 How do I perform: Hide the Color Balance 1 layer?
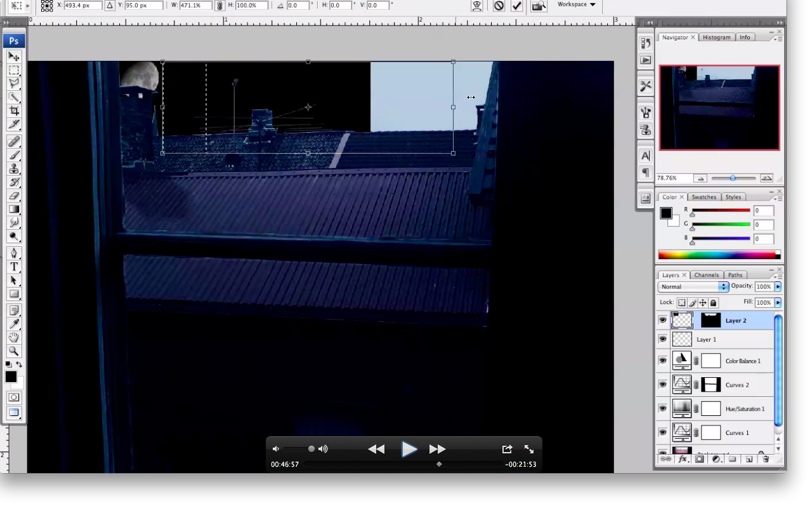point(663,361)
